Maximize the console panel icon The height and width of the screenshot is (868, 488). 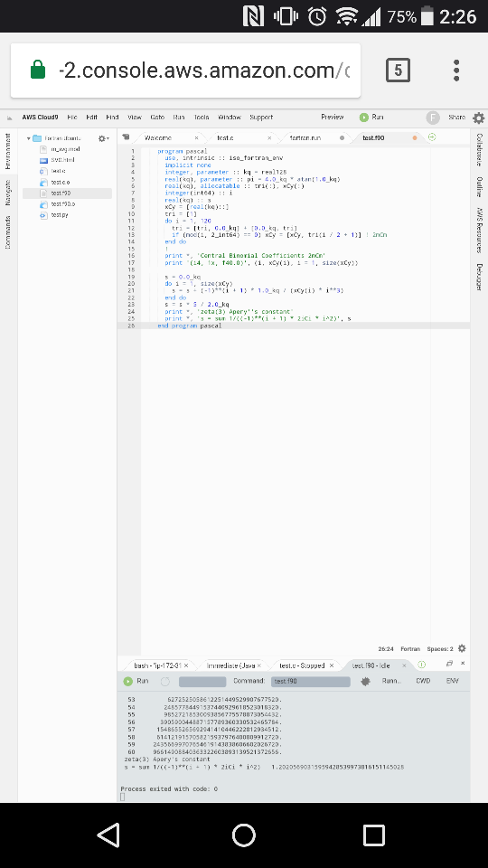449,663
